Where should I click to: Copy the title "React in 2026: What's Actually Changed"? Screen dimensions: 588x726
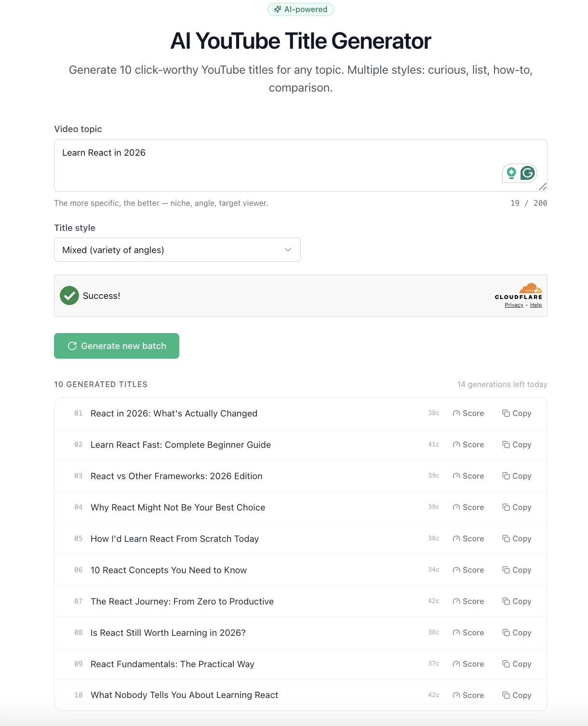click(x=517, y=413)
